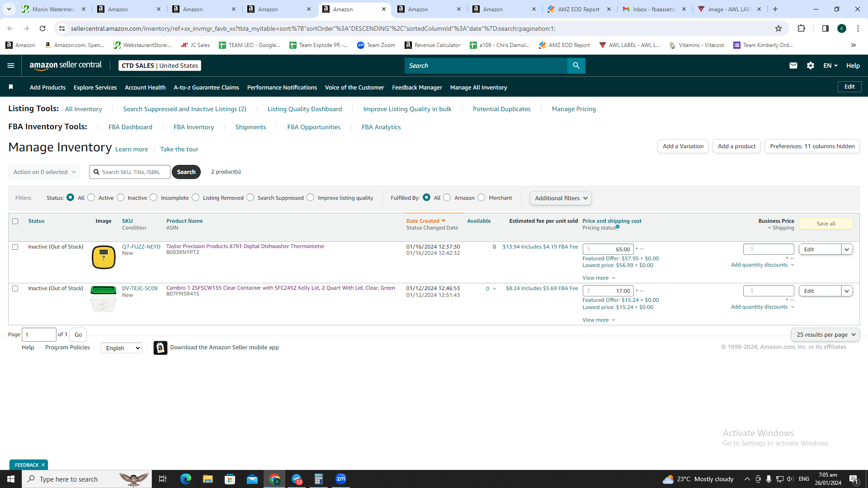
Task: Click the Cambro container product thumbnail
Action: (104, 299)
